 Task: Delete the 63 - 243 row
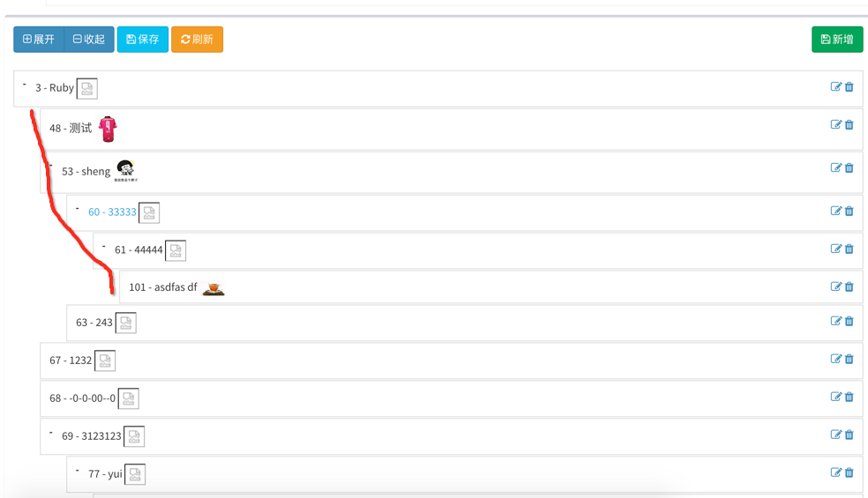849,321
